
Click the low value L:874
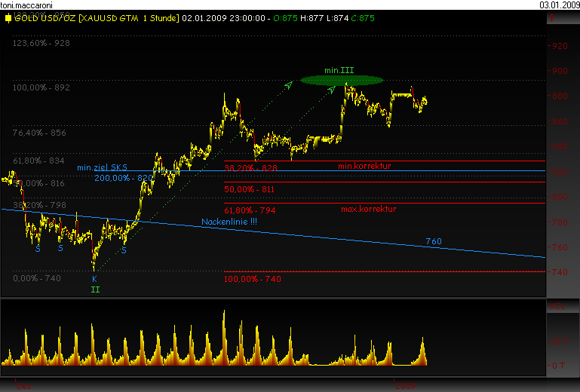338,18
